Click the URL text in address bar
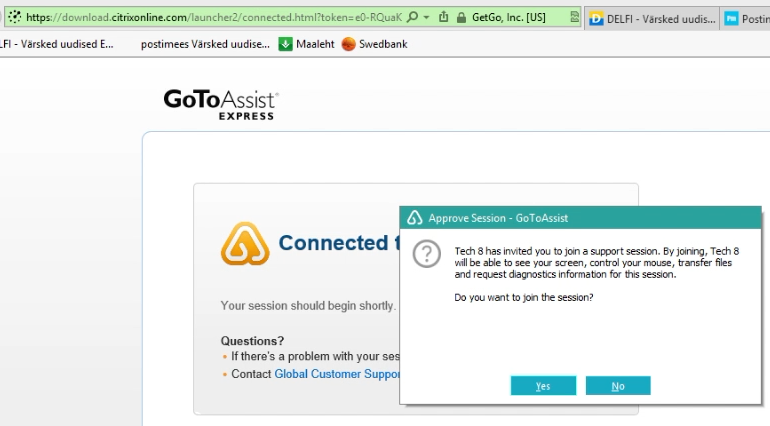The width and height of the screenshot is (770, 426). pos(214,18)
